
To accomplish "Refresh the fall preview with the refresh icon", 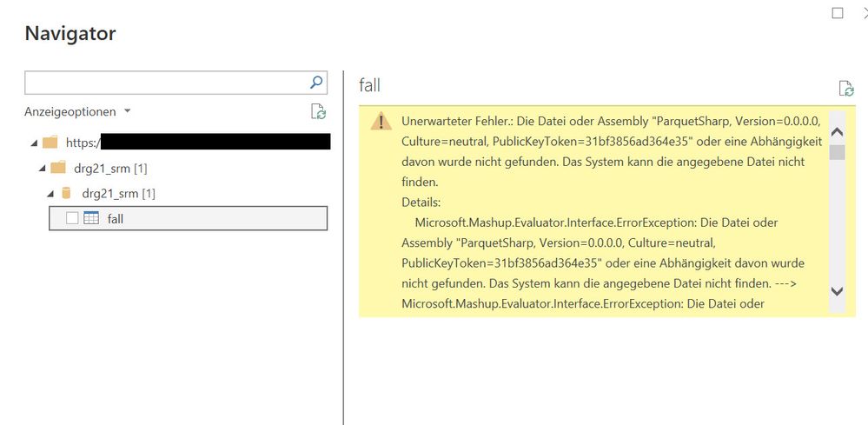I will tap(846, 89).
